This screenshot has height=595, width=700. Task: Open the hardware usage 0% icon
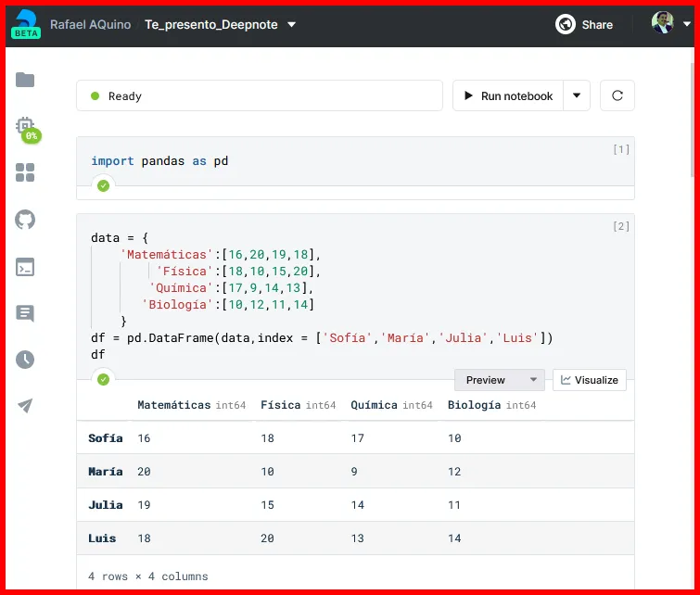click(28, 130)
